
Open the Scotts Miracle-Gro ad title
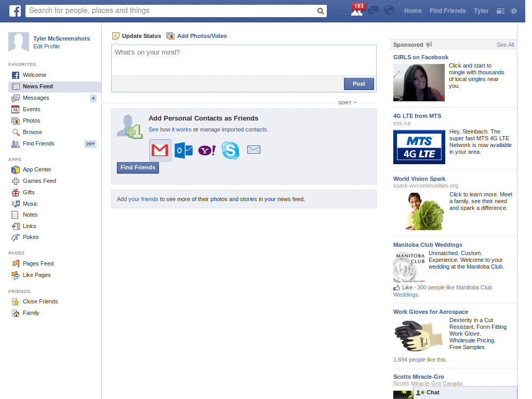point(418,377)
